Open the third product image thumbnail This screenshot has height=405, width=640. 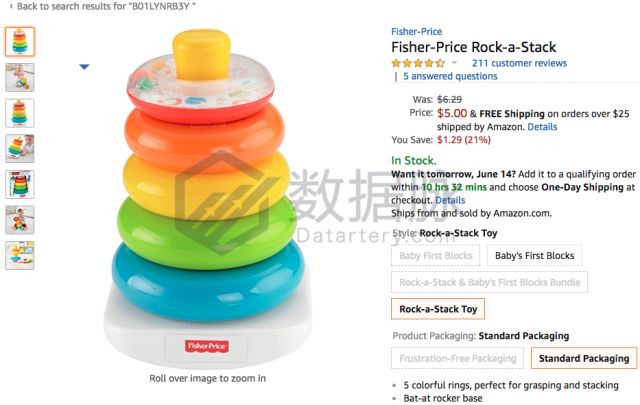20,113
